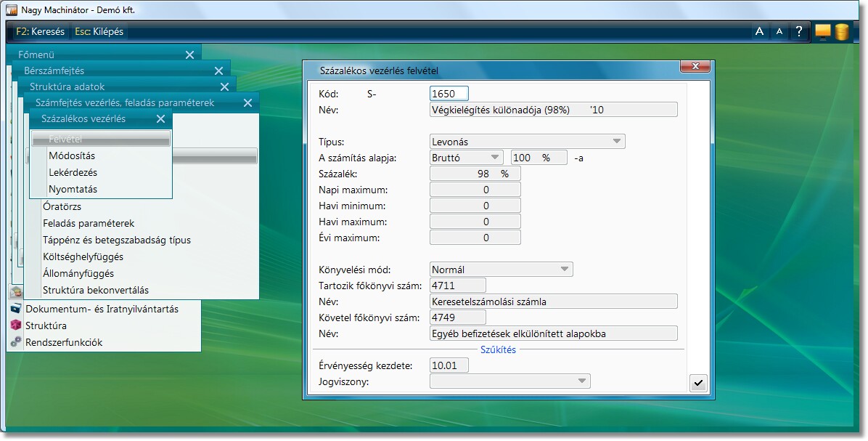Click the gold database icon
This screenshot has height=441, width=868.
[x=842, y=31]
